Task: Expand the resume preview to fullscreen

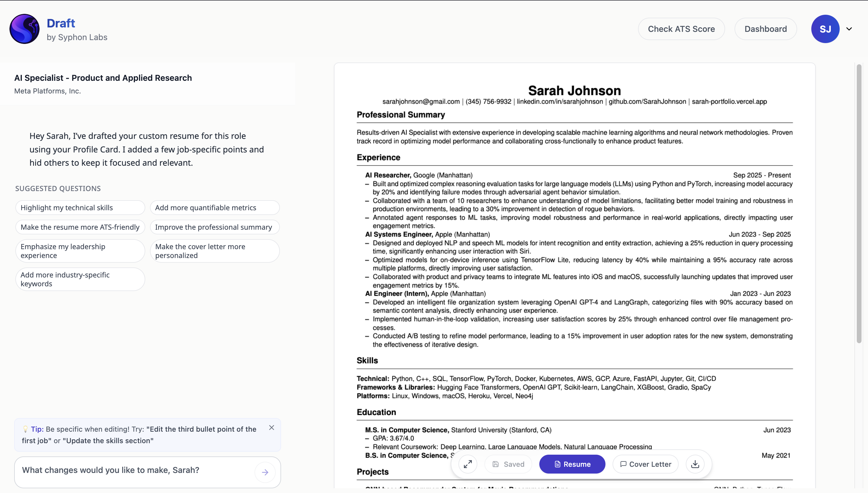Action: click(467, 464)
